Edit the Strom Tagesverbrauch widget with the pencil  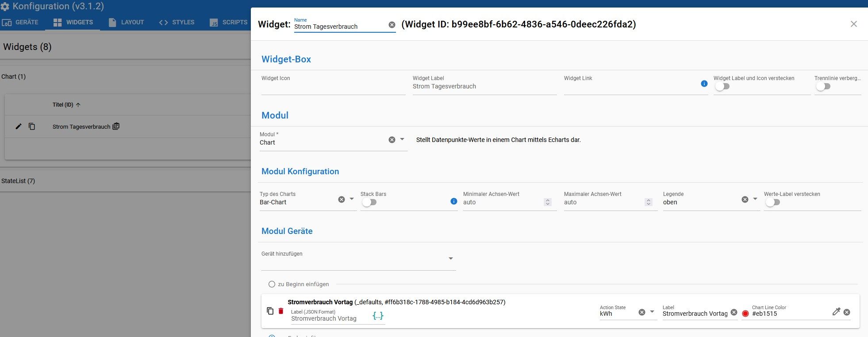click(x=19, y=126)
